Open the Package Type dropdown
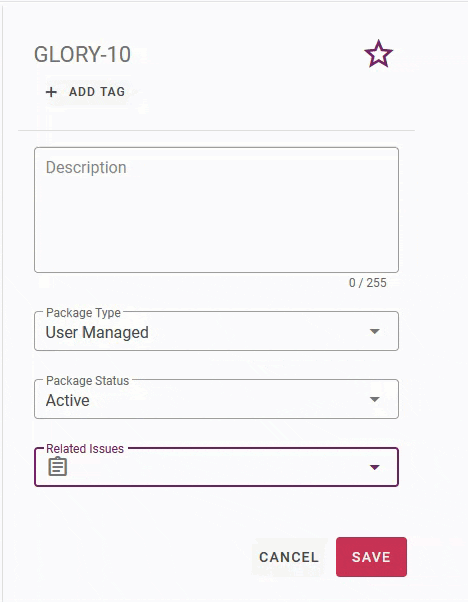 tap(216, 331)
